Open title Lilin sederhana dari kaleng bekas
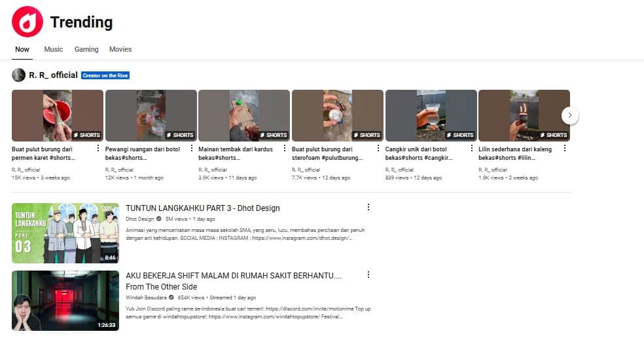 (515, 153)
